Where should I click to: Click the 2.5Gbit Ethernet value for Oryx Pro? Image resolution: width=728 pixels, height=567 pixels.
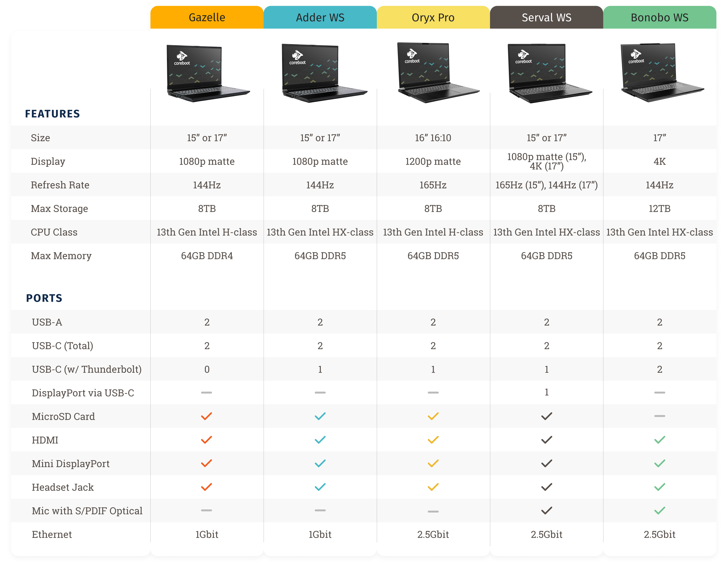(433, 534)
